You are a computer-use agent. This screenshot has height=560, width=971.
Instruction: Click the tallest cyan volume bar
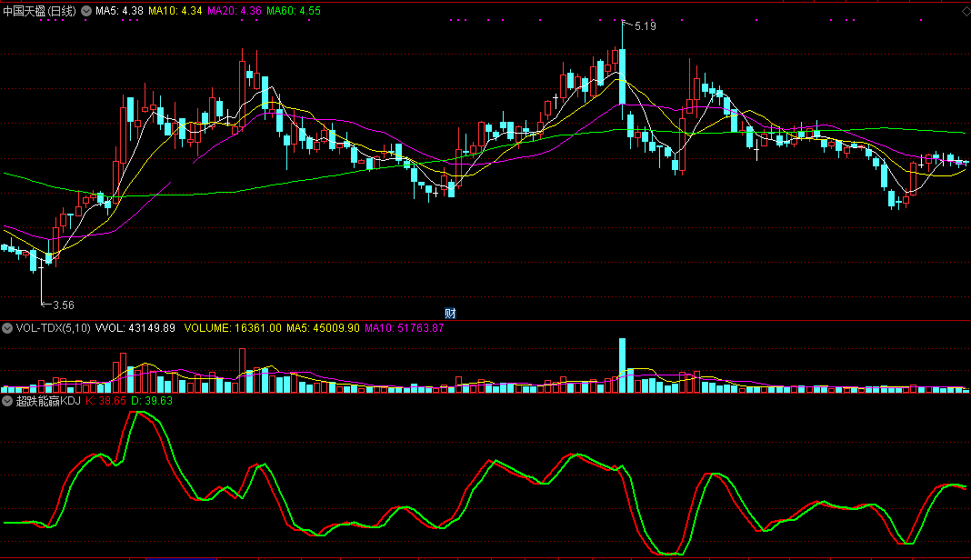[623, 365]
